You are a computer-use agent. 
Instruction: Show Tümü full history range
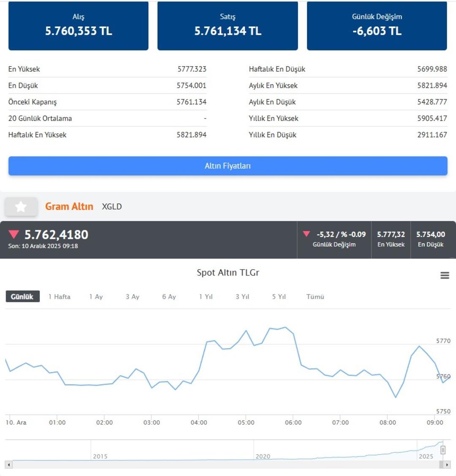tap(315, 297)
